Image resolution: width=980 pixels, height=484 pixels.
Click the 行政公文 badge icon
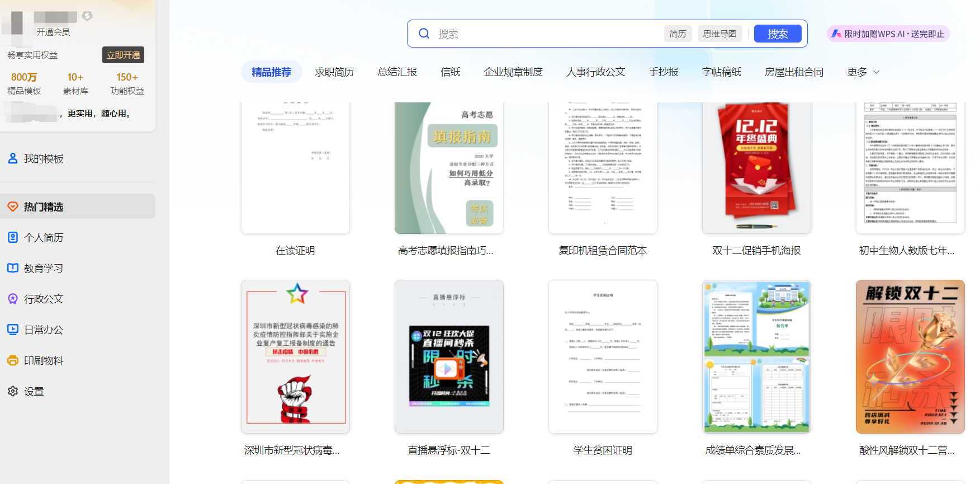pyautogui.click(x=13, y=299)
